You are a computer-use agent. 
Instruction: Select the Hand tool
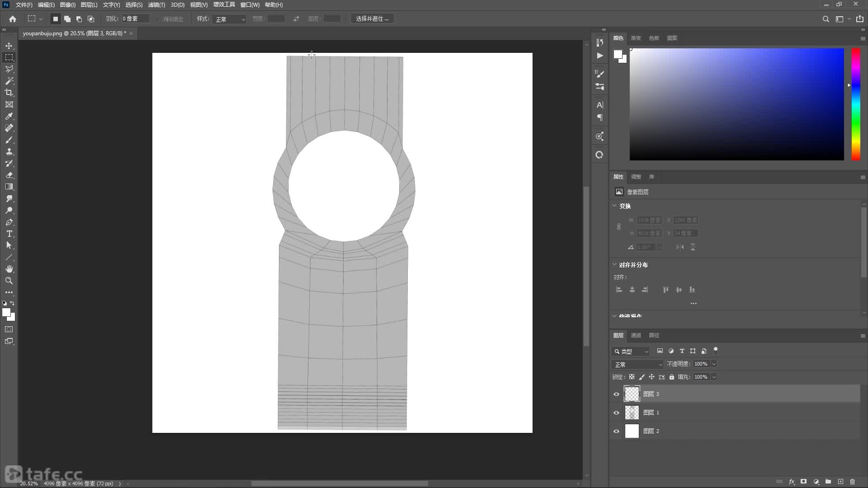click(9, 269)
